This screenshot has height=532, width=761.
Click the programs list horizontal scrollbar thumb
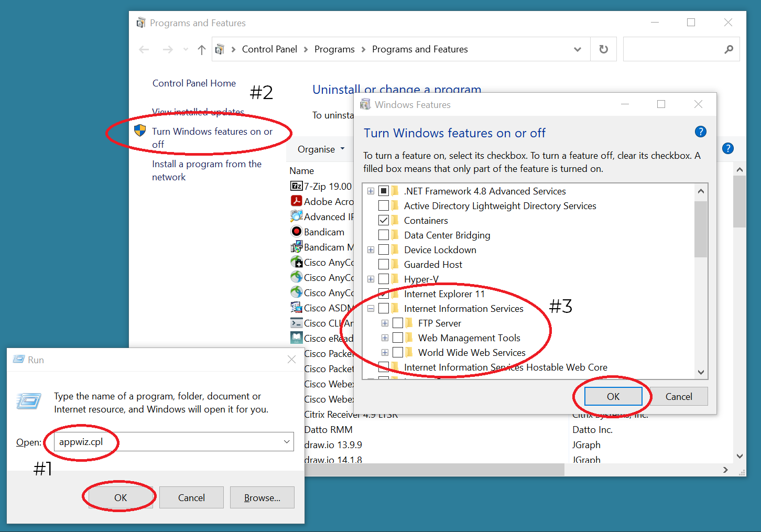coord(434,470)
